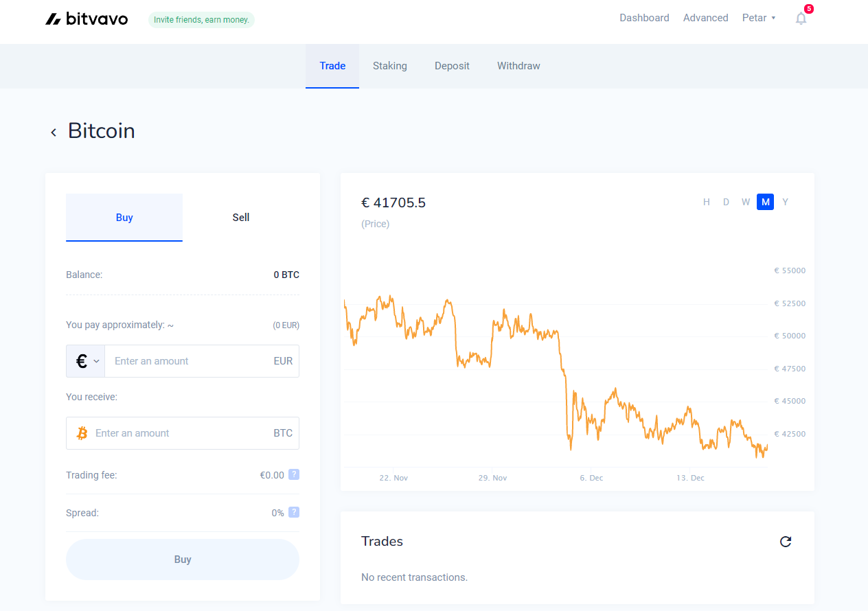Click the 6. Dec axis label

tap(591, 478)
